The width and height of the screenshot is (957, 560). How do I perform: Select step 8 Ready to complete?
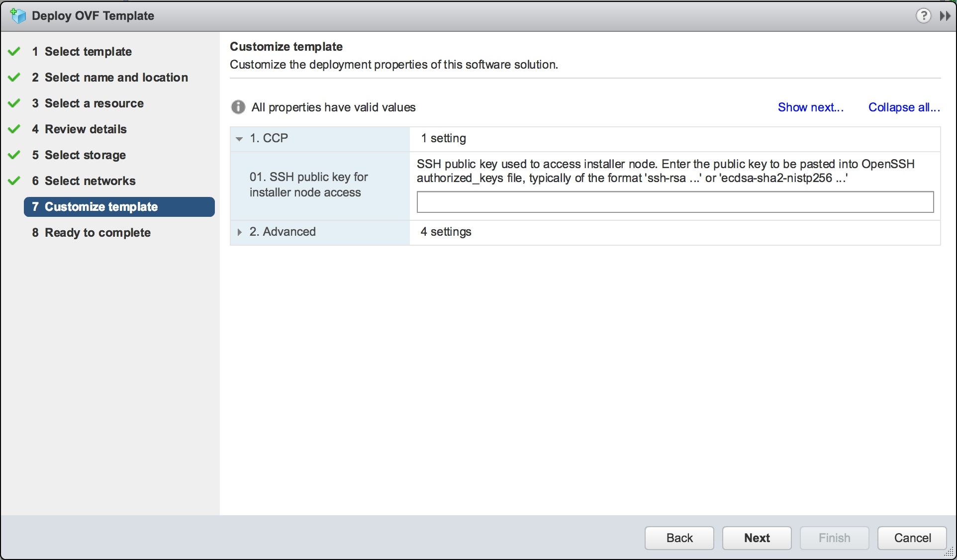pos(91,232)
